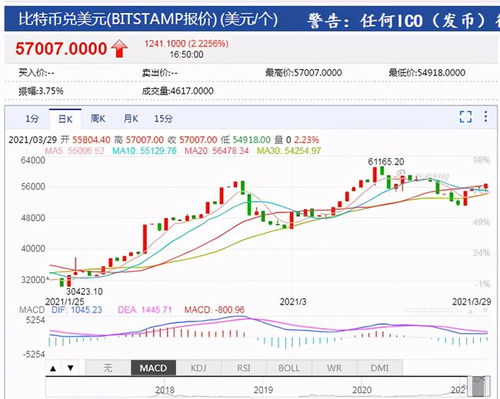Click the up triangle indicator arrow
This screenshot has height=399, width=500.
coord(53,368)
